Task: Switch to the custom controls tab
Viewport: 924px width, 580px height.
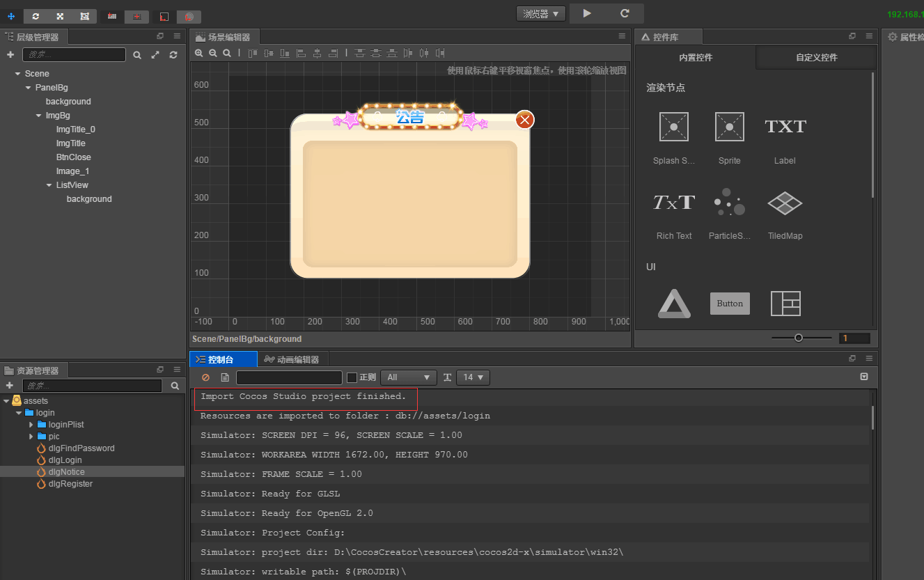Action: click(x=816, y=58)
